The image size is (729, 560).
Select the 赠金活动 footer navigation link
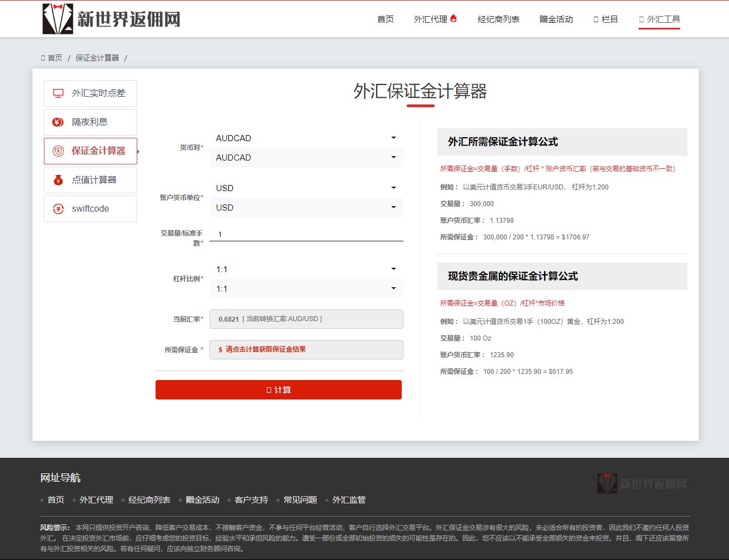(202, 499)
